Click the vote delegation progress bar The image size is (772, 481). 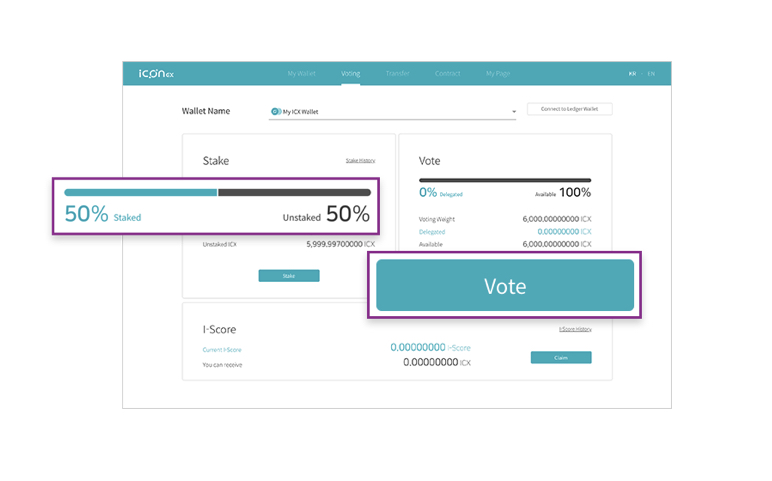tap(505, 180)
